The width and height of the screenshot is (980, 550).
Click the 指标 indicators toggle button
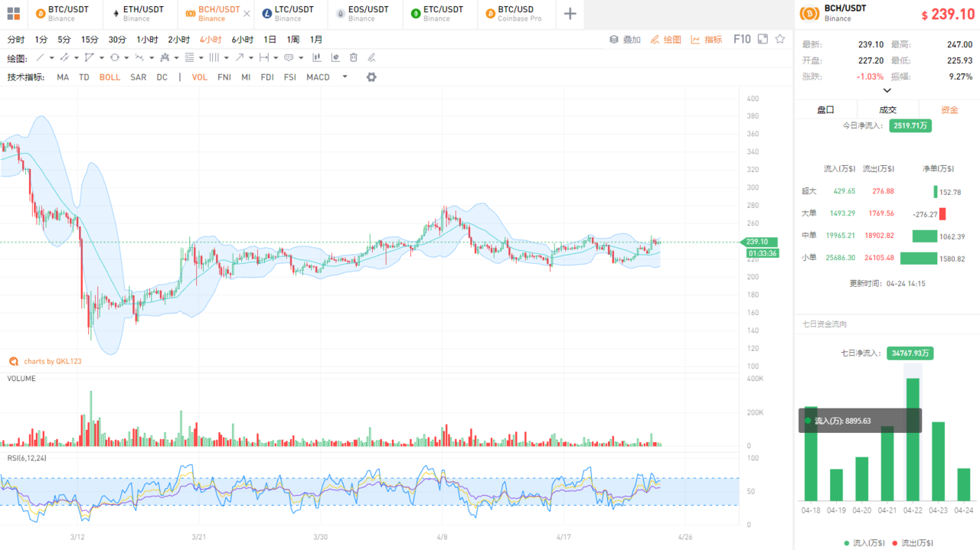(706, 40)
